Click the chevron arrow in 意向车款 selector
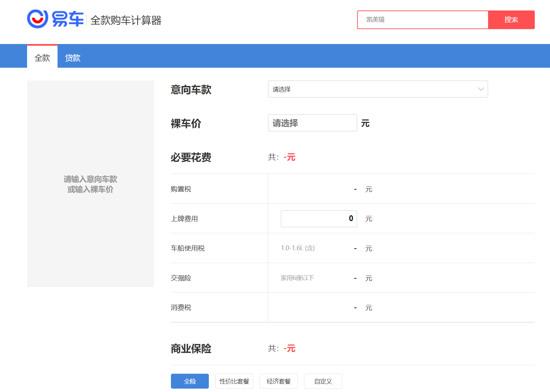Screen dimensions: 550x392 pos(481,89)
